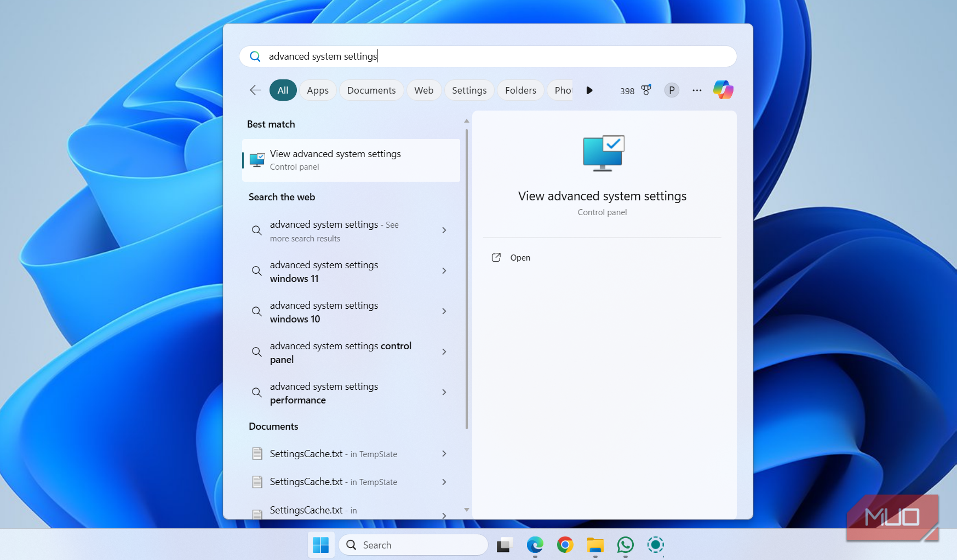The width and height of the screenshot is (957, 560).
Task: Open File Explorer from taskbar
Action: pyautogui.click(x=595, y=545)
